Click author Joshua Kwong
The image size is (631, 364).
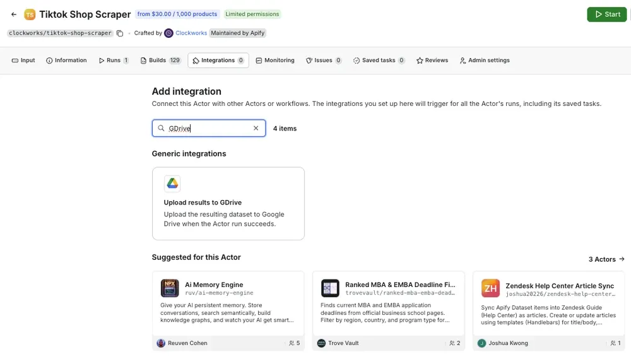508,343
